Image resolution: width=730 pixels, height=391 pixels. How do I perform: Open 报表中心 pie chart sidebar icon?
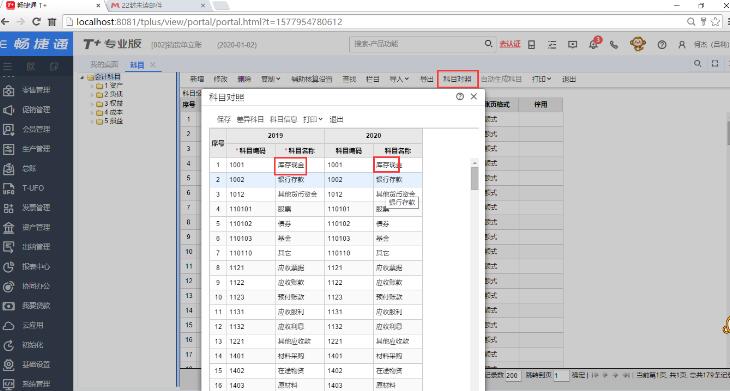(9, 267)
